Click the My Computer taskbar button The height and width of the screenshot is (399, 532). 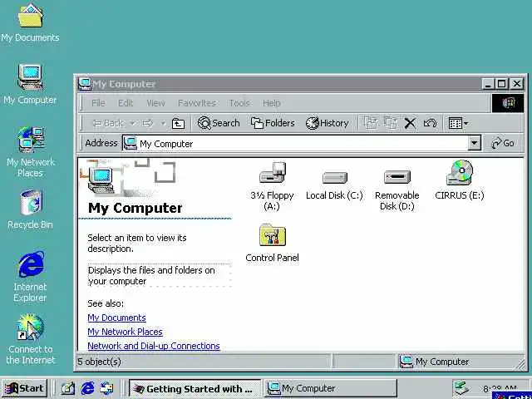[331, 388]
